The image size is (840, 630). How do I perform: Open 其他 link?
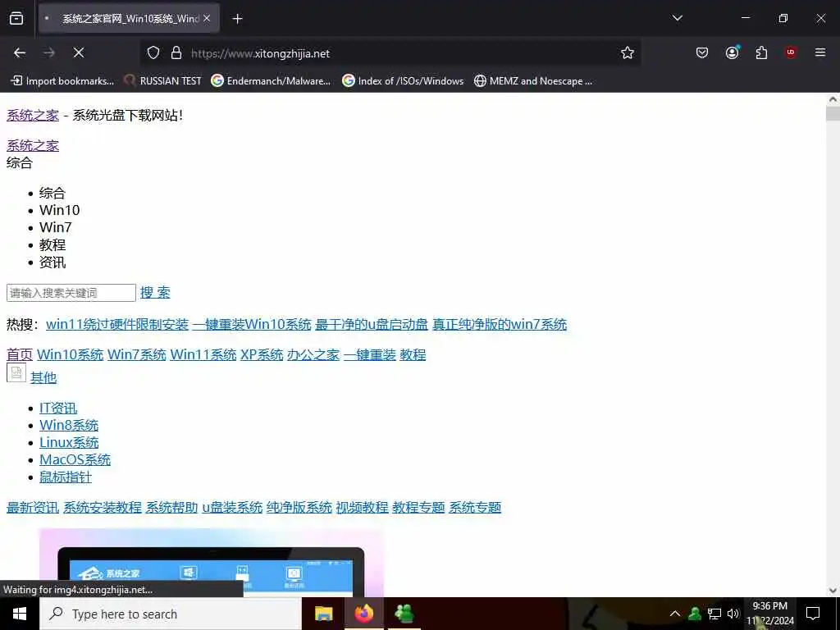pos(43,377)
